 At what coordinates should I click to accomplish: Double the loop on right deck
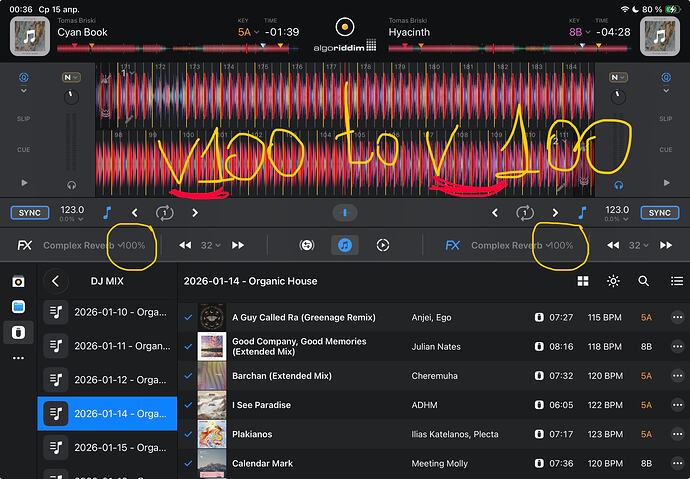(555, 213)
